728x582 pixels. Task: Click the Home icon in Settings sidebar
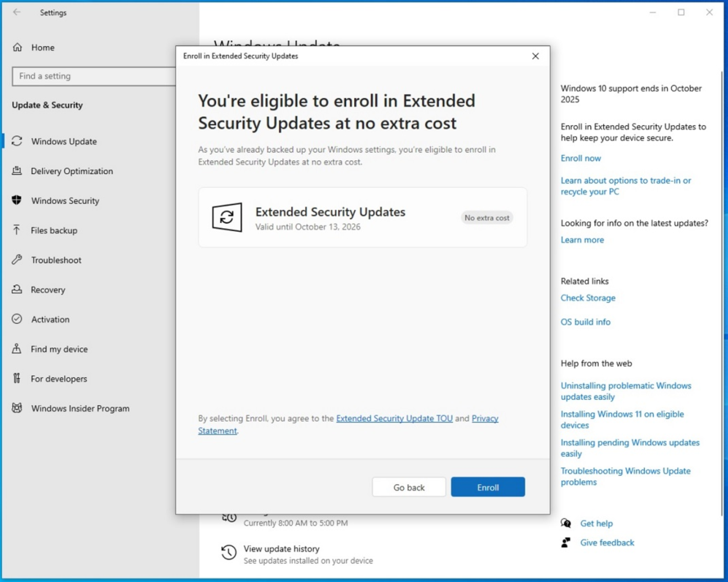pyautogui.click(x=17, y=47)
